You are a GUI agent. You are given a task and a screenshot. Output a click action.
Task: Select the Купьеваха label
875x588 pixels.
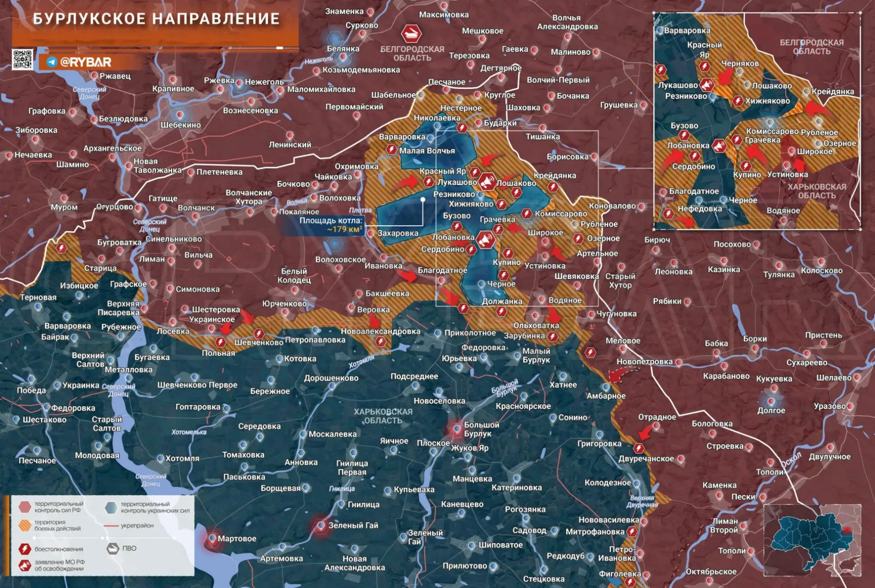[414, 489]
